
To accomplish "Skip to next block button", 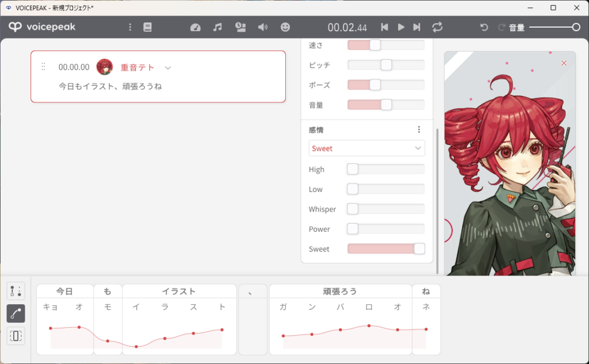I will pyautogui.click(x=416, y=27).
